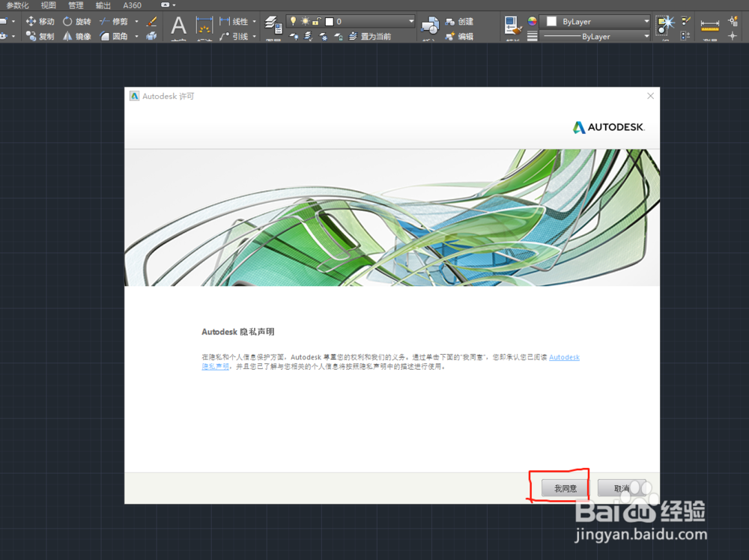Click the Erase tool with pencil icon

click(151, 22)
